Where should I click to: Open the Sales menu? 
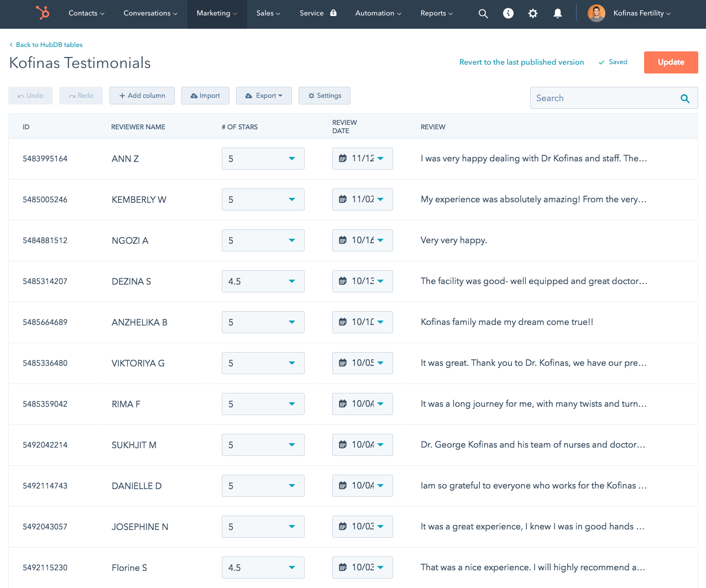(x=268, y=13)
